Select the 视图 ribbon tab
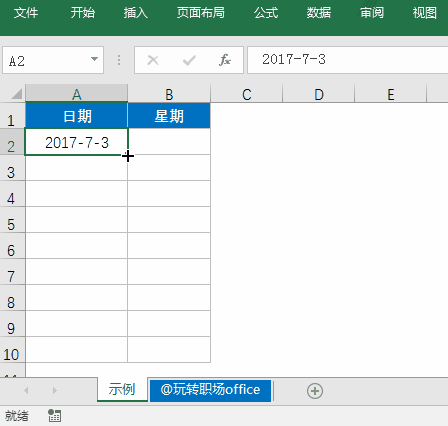 pos(425,13)
